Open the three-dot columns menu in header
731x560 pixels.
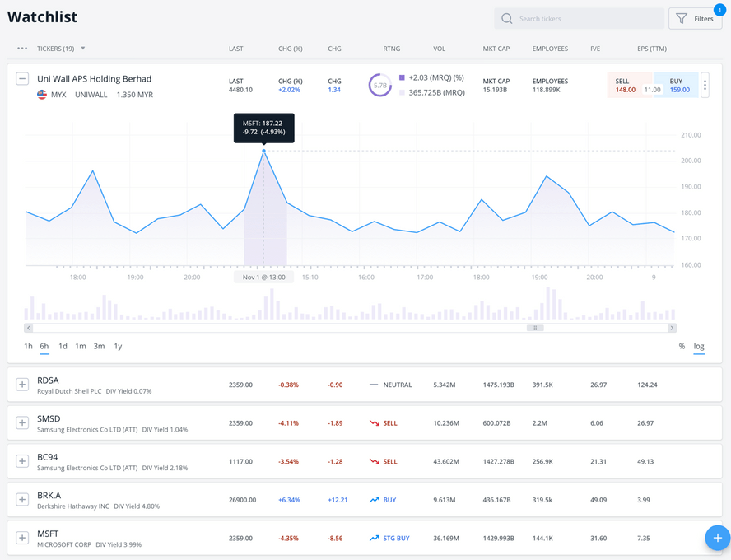tap(22, 49)
